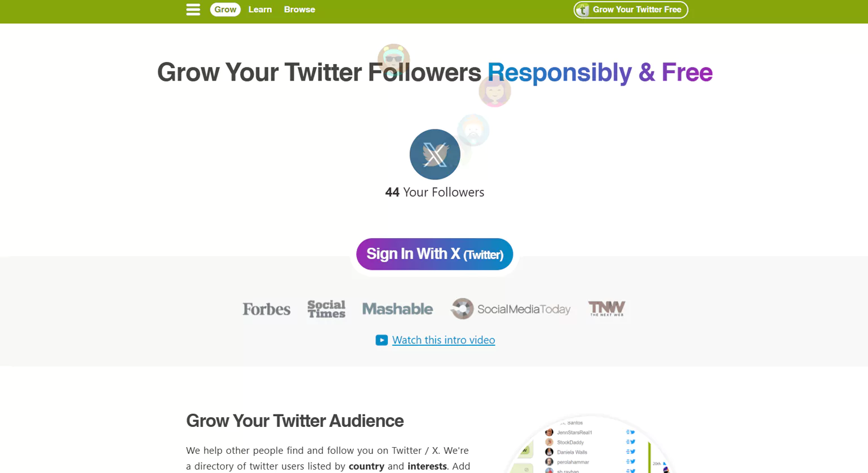Image resolution: width=868 pixels, height=473 pixels.
Task: Open the Browse nav item
Action: pyautogui.click(x=299, y=10)
